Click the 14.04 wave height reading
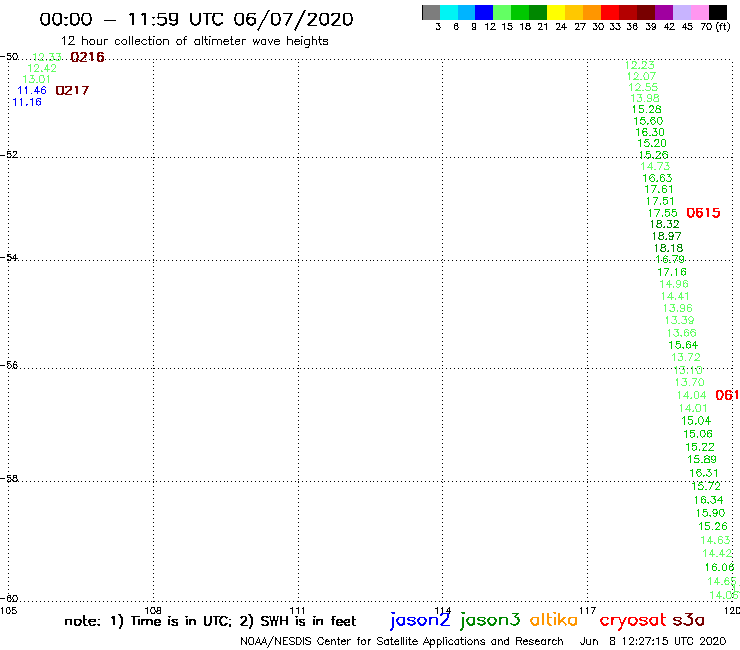740x650 pixels. point(692,395)
